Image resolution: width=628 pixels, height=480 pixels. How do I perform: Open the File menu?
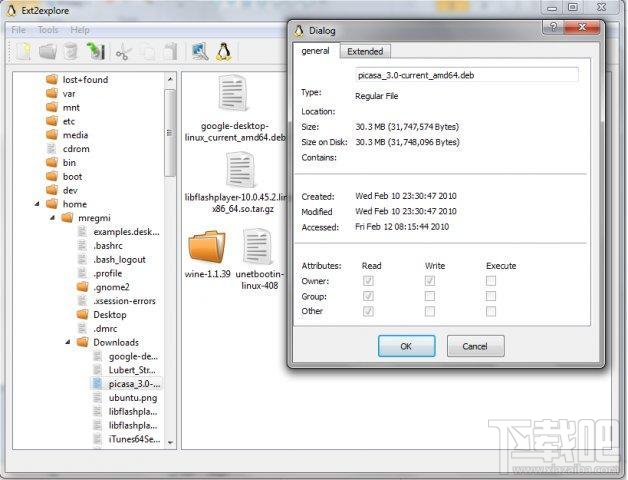coord(18,30)
